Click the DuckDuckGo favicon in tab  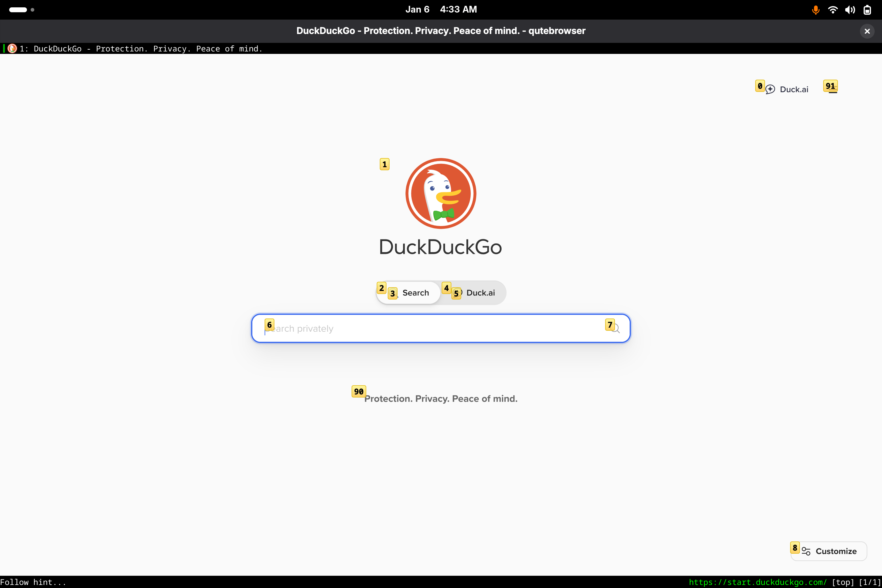point(12,48)
